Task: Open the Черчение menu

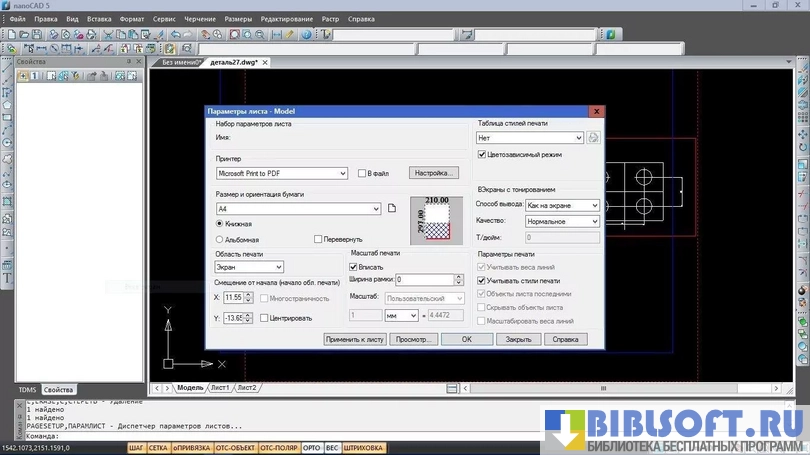Action: click(200, 19)
